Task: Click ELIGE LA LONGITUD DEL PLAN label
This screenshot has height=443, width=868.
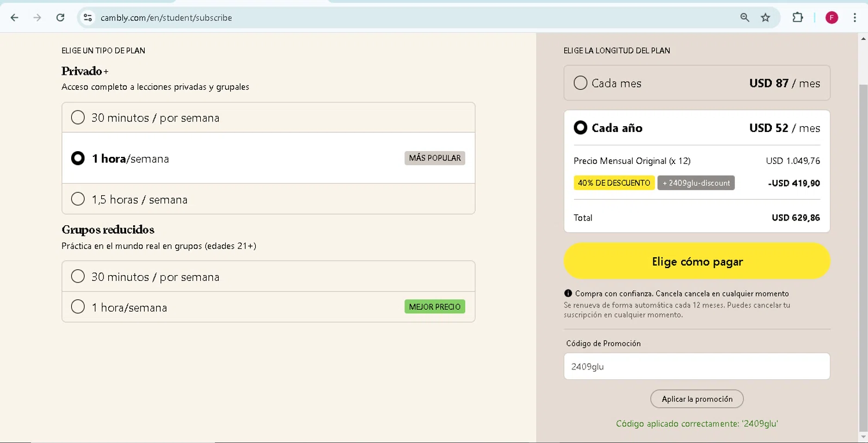Action: (617, 50)
